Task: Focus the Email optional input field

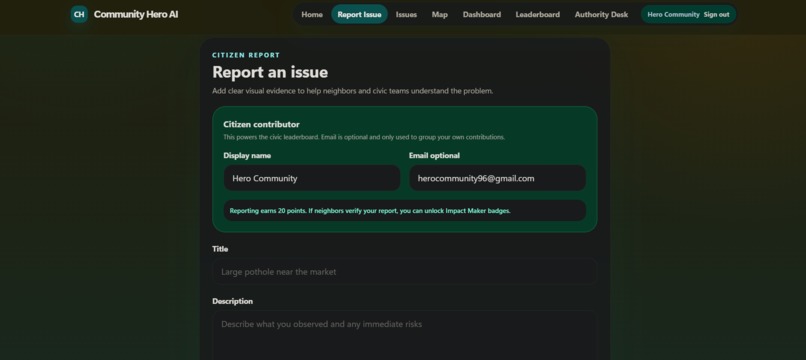Action: point(498,178)
